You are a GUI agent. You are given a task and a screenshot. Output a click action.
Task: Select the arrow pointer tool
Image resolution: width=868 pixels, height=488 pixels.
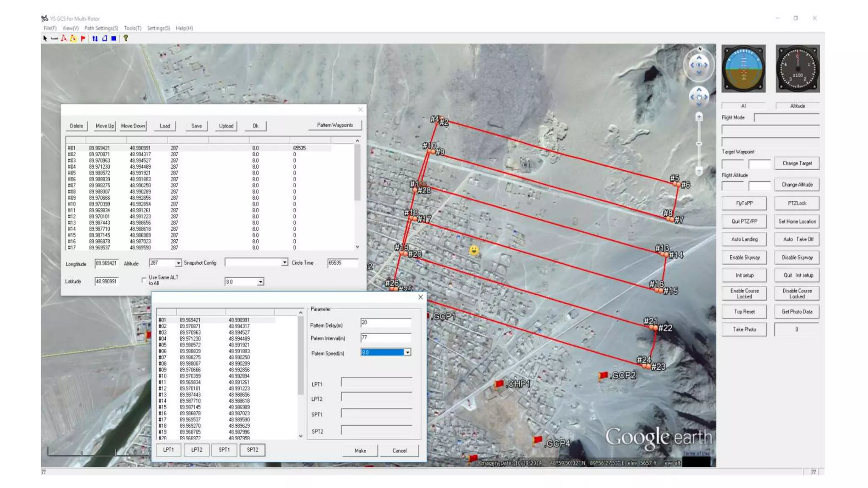45,39
